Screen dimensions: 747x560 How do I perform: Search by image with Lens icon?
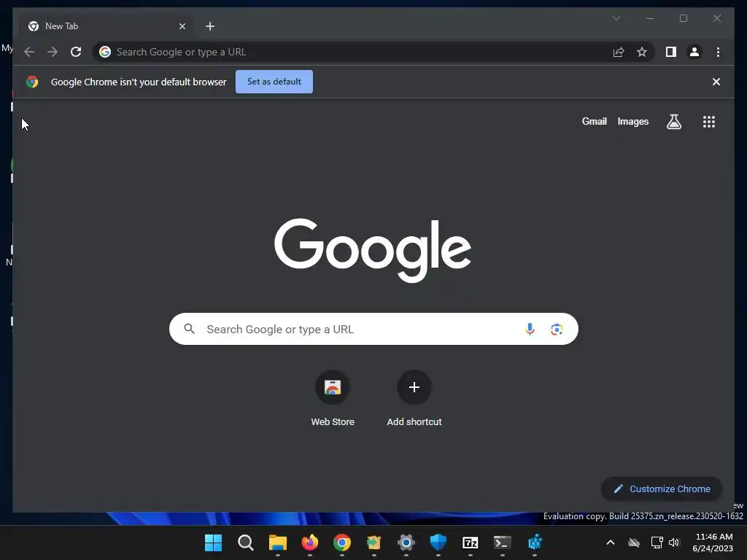pyautogui.click(x=557, y=329)
